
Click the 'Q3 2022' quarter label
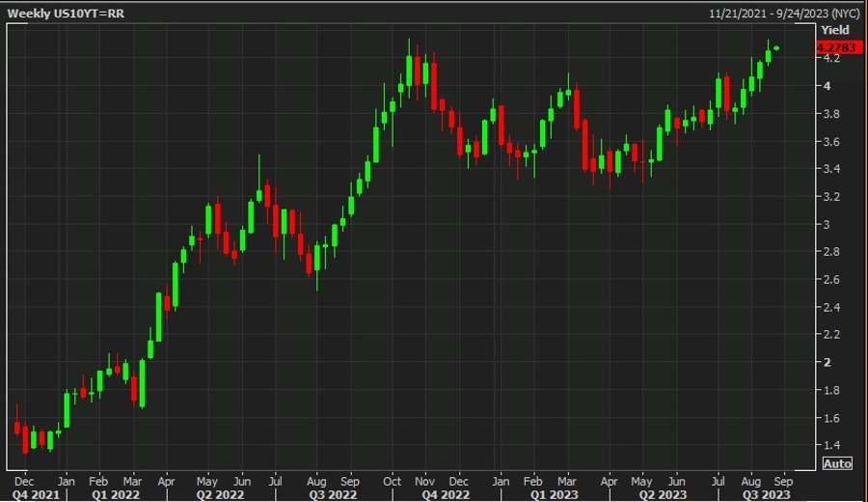click(333, 494)
